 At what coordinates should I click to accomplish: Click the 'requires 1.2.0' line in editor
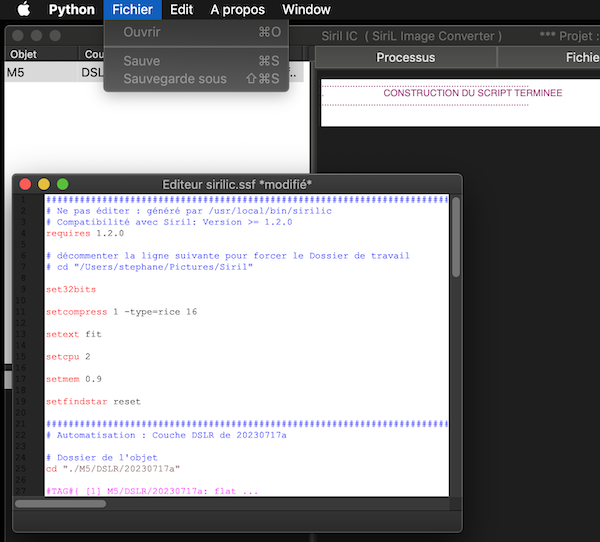[85, 233]
